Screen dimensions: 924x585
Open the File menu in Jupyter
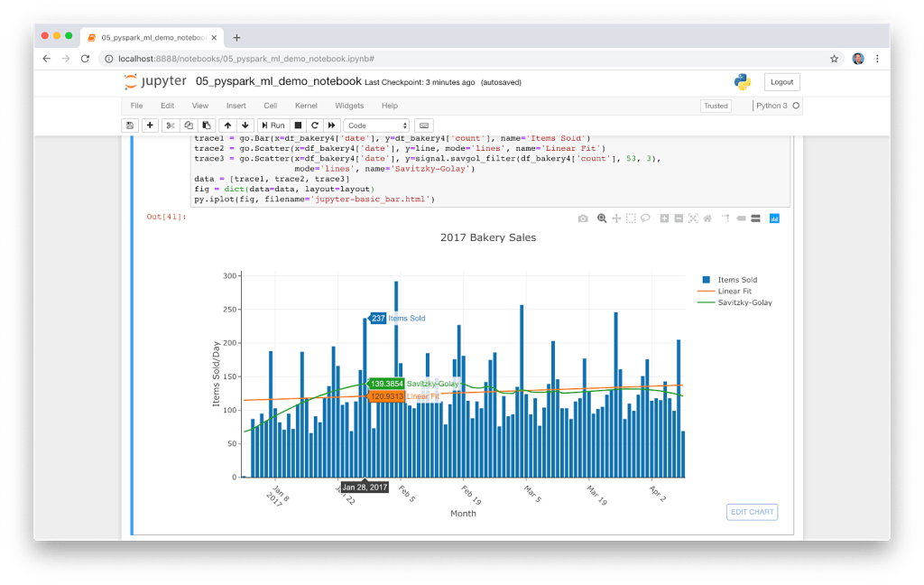(x=136, y=105)
